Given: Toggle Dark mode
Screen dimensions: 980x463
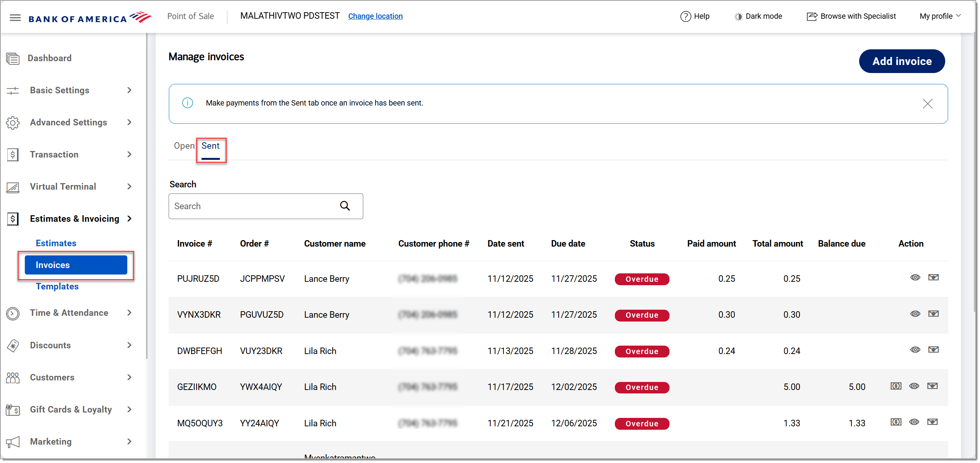Looking at the screenshot, I should click(758, 16).
